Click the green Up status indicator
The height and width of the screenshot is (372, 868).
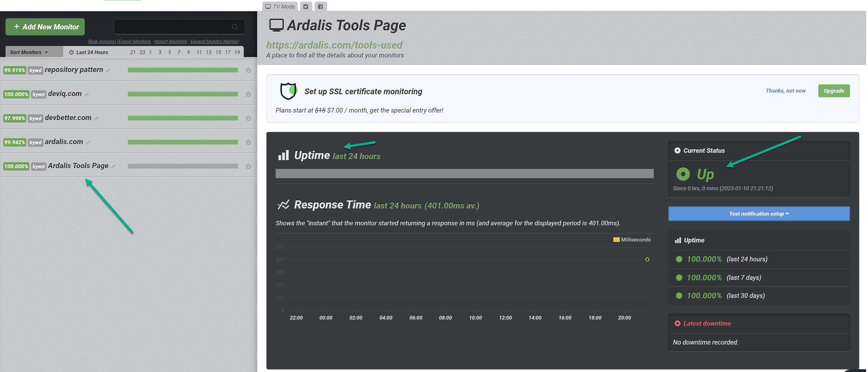683,174
